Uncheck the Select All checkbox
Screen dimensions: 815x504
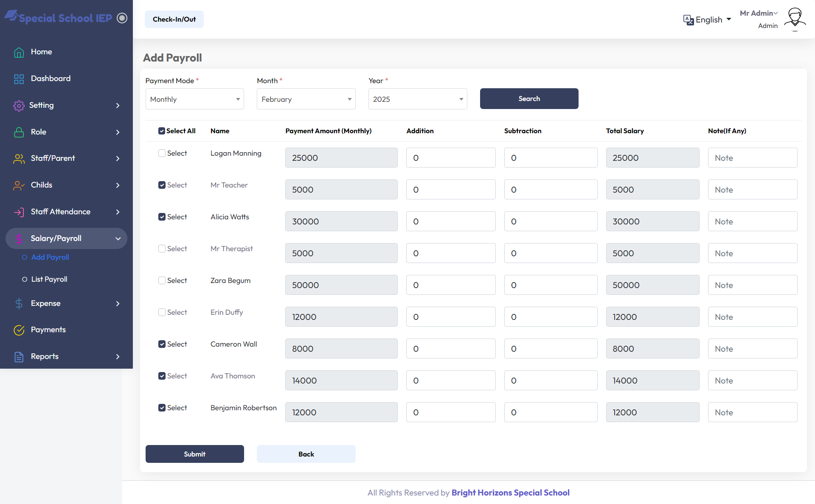point(162,131)
